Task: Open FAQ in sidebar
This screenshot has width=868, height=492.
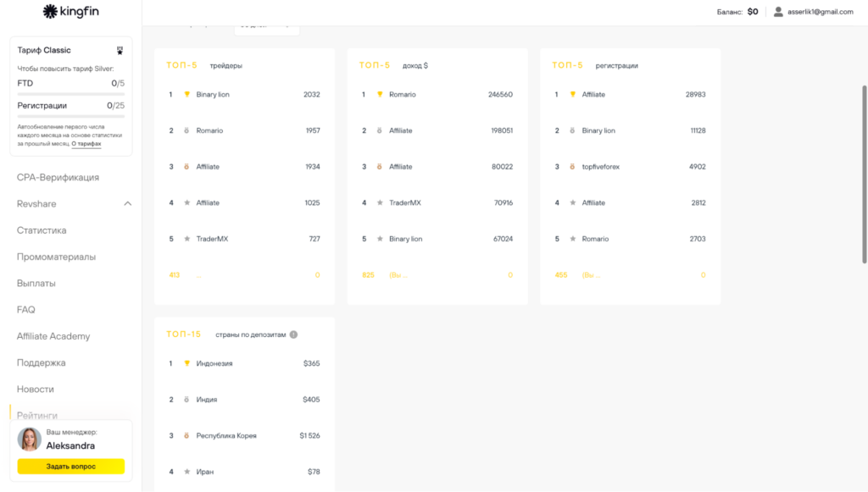Action: coord(25,310)
